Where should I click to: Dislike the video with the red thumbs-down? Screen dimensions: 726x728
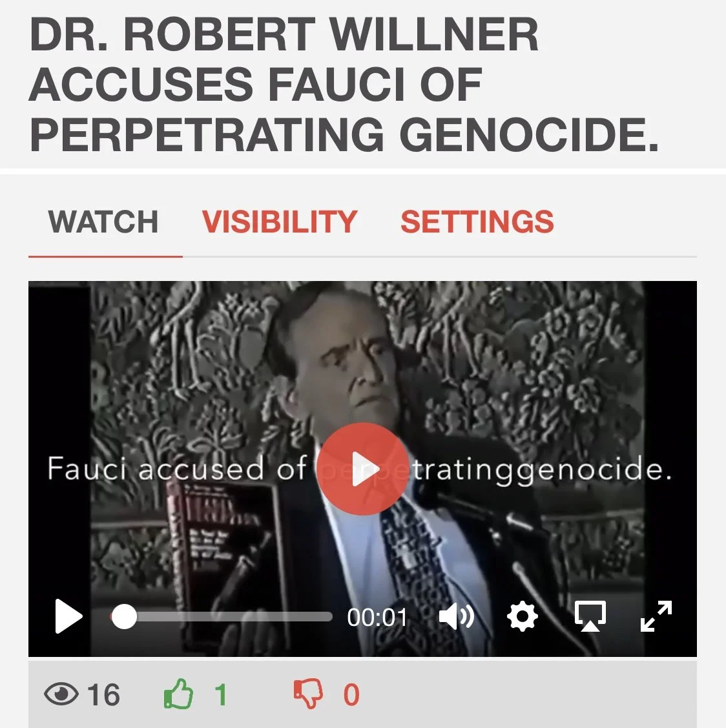[308, 694]
